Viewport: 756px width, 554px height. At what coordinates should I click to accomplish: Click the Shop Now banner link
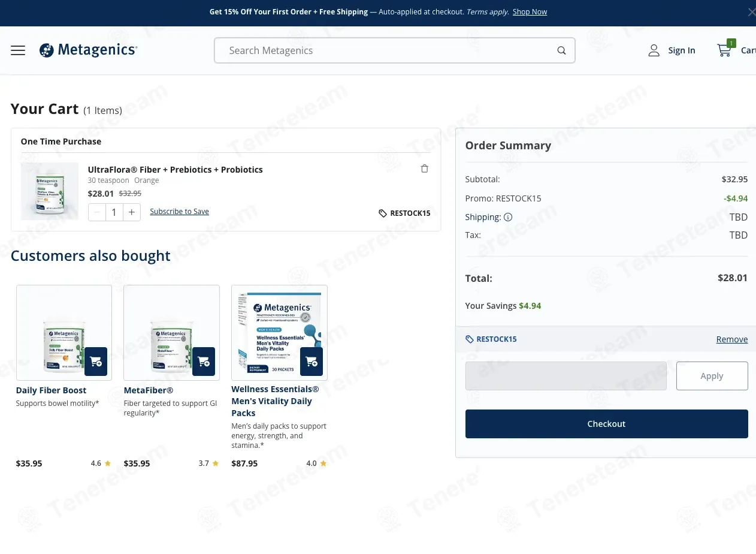point(530,12)
